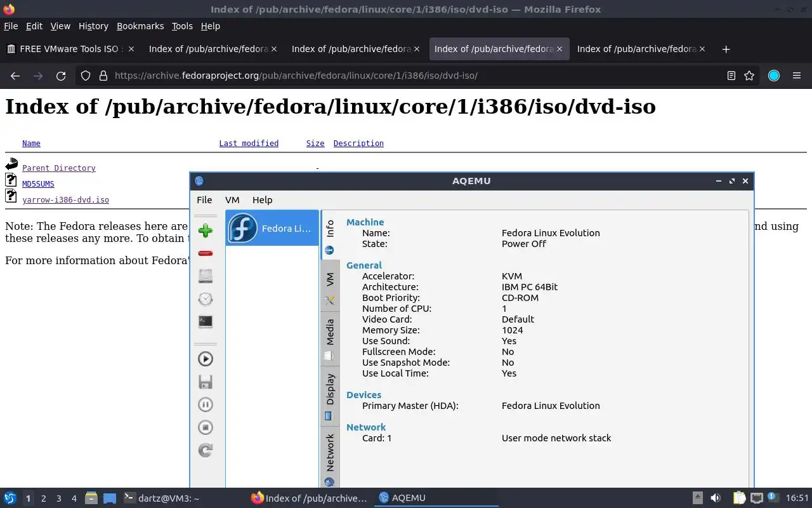The image size is (812, 508).
Task: Click the shield tracking protection icon
Action: coord(86,76)
